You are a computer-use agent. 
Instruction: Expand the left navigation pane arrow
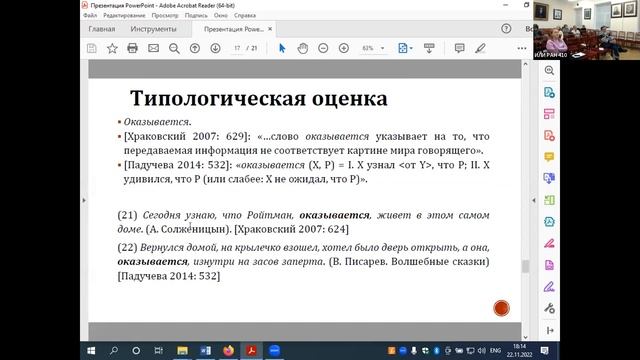tap(84, 200)
